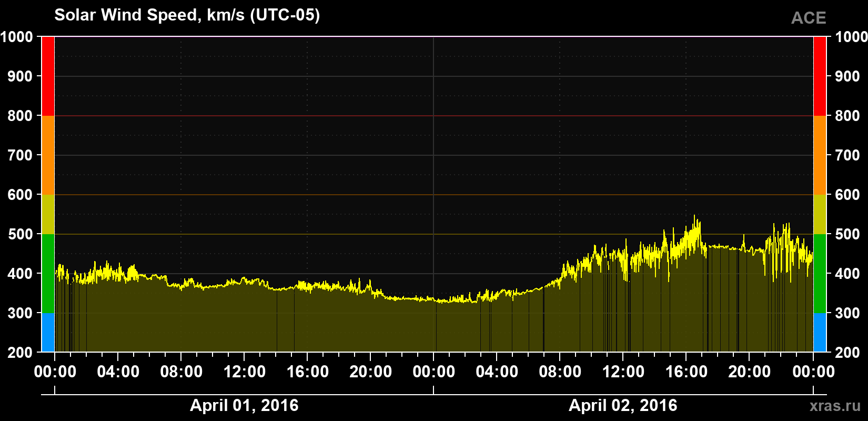The height and width of the screenshot is (421, 868).
Task: Choose the "04:00" time label for April 02
Action: click(x=497, y=372)
